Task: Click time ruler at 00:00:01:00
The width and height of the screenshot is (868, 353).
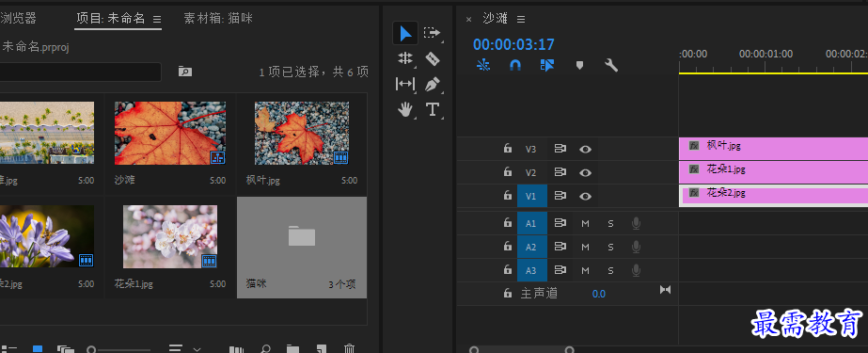Action: tap(766, 55)
